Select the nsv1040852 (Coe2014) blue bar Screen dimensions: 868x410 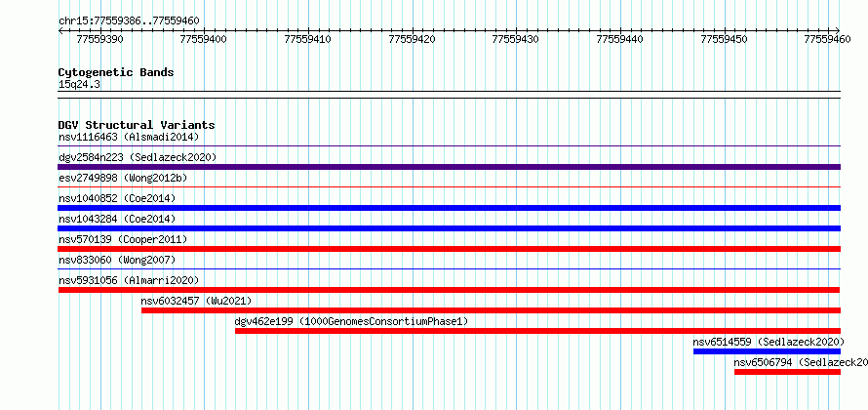tap(449, 208)
